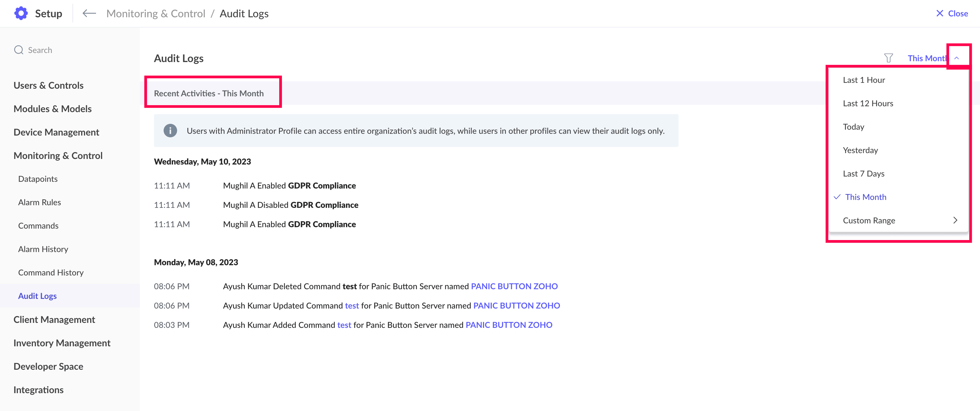Click the Close X icon
The height and width of the screenshot is (411, 980).
tap(940, 13)
